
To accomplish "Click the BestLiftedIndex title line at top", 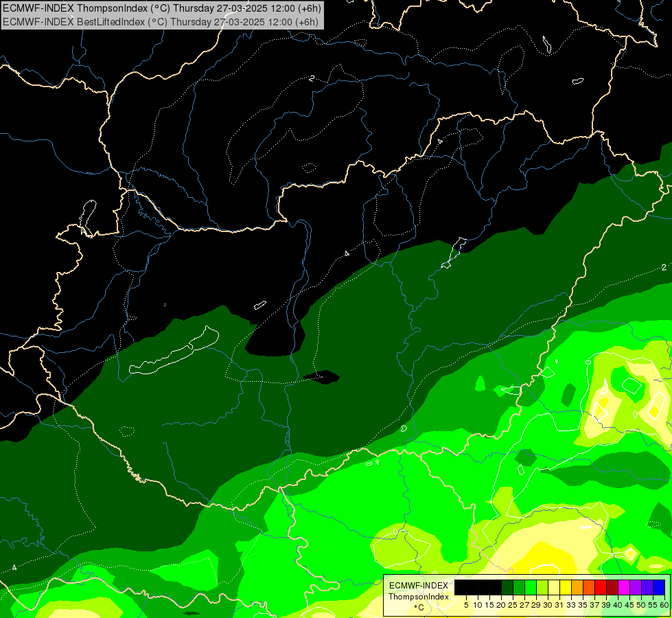I will (x=160, y=22).
